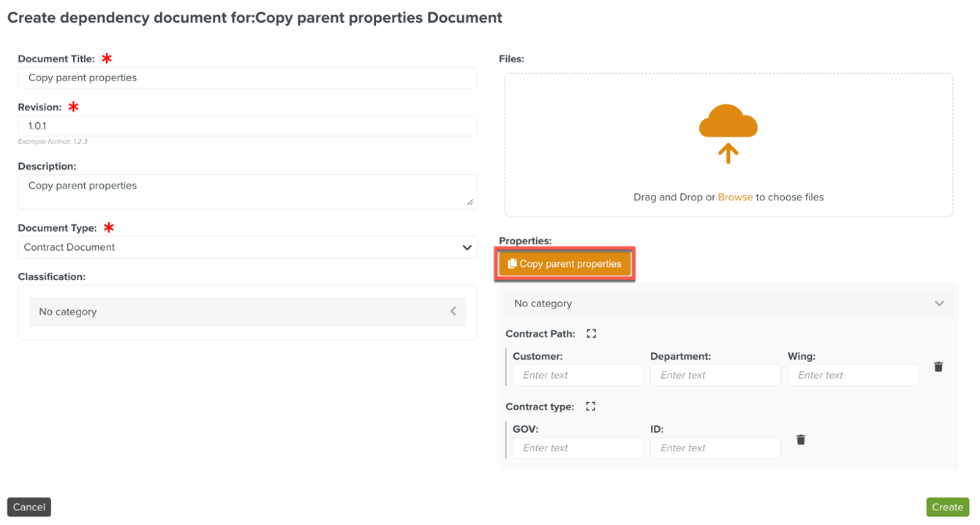Click the Browse link to choose files

735,197
